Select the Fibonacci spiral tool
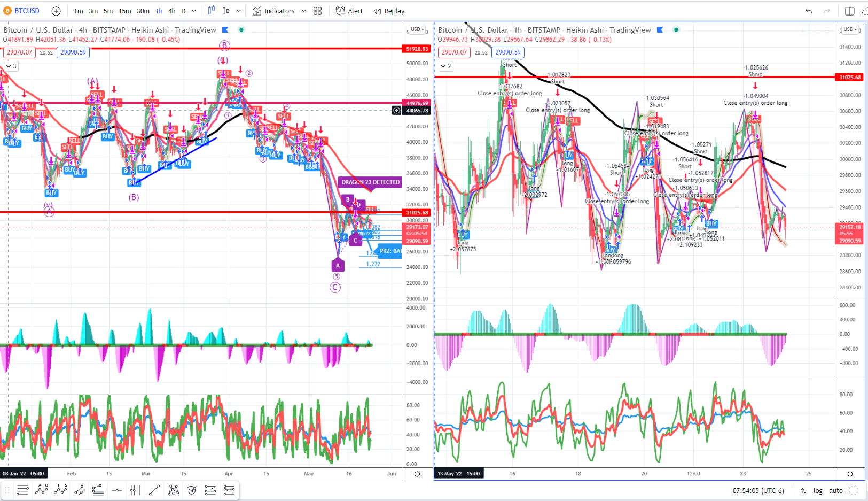868x501 pixels. click(x=192, y=490)
